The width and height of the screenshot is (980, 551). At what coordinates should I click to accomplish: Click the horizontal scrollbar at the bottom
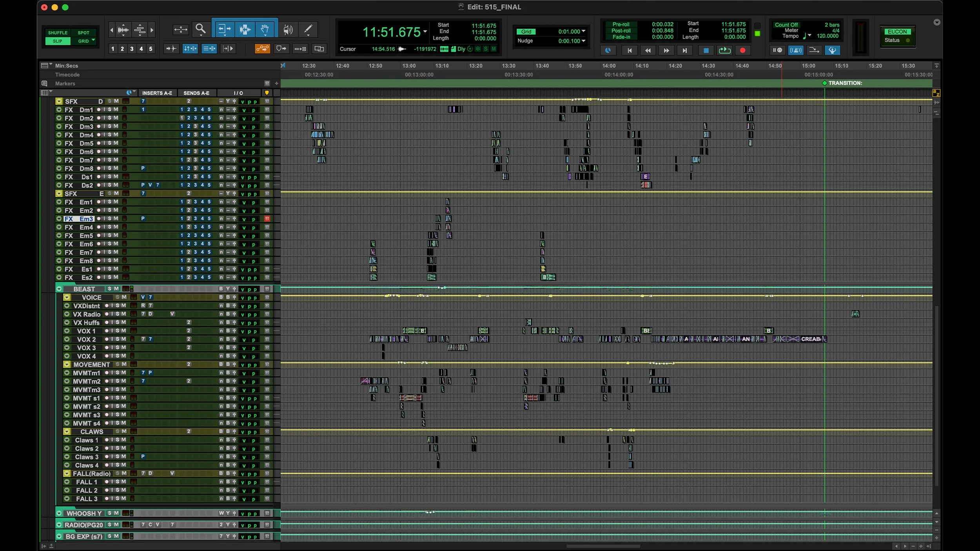click(603, 546)
